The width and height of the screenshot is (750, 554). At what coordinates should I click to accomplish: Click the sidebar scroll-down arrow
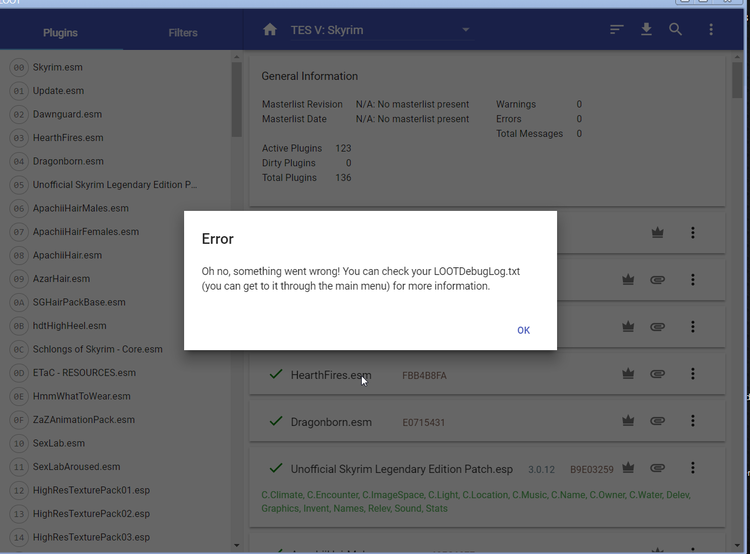(237, 545)
